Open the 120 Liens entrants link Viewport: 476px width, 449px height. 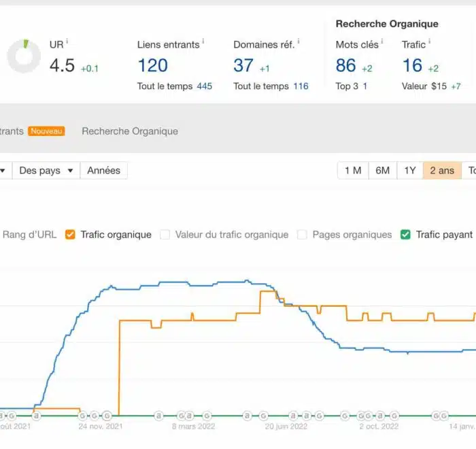(152, 65)
